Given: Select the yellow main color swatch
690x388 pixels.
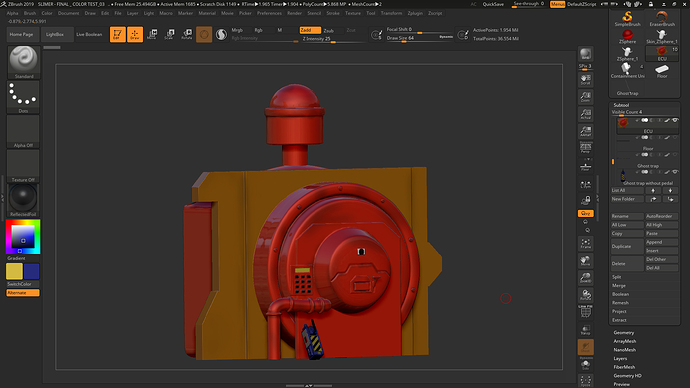Looking at the screenshot, I should click(14, 271).
